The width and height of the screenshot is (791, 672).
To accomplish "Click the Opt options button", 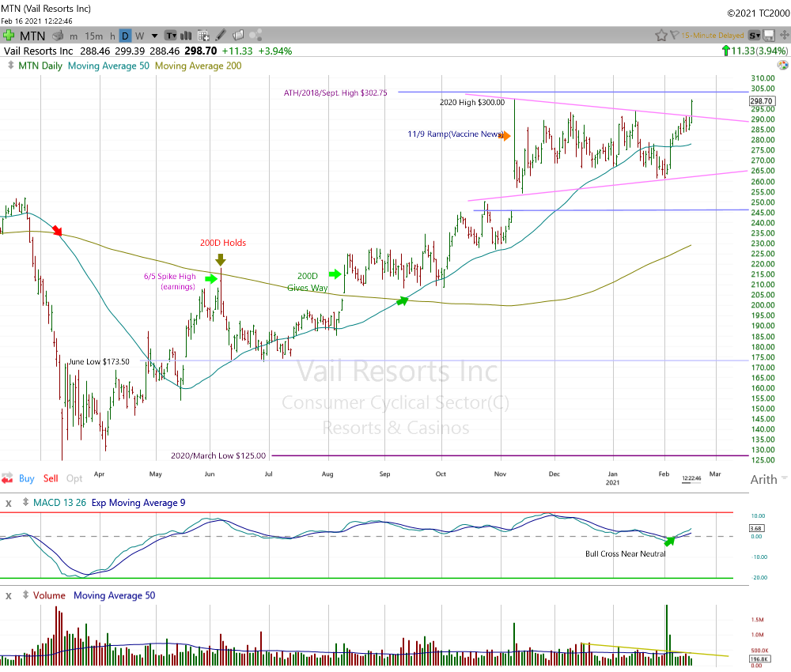I will point(74,478).
